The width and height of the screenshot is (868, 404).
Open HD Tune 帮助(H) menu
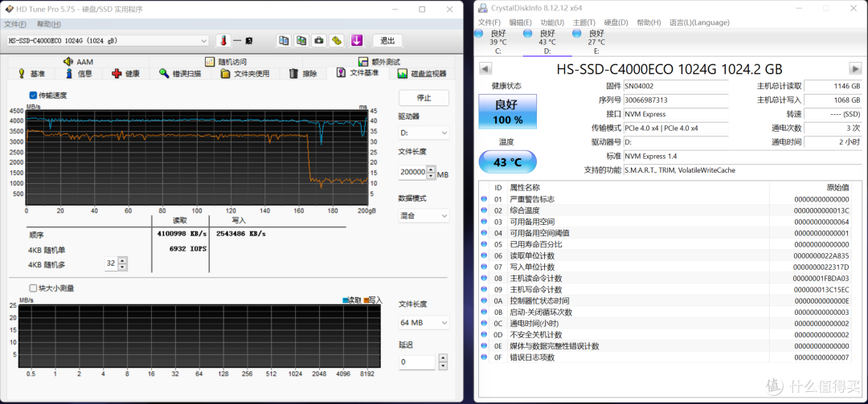pyautogui.click(x=49, y=24)
